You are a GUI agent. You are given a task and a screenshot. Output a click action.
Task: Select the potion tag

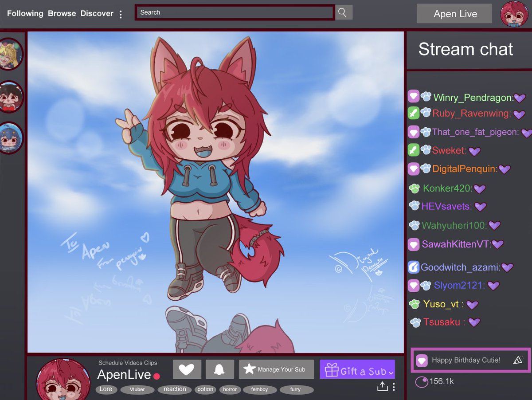pos(205,389)
